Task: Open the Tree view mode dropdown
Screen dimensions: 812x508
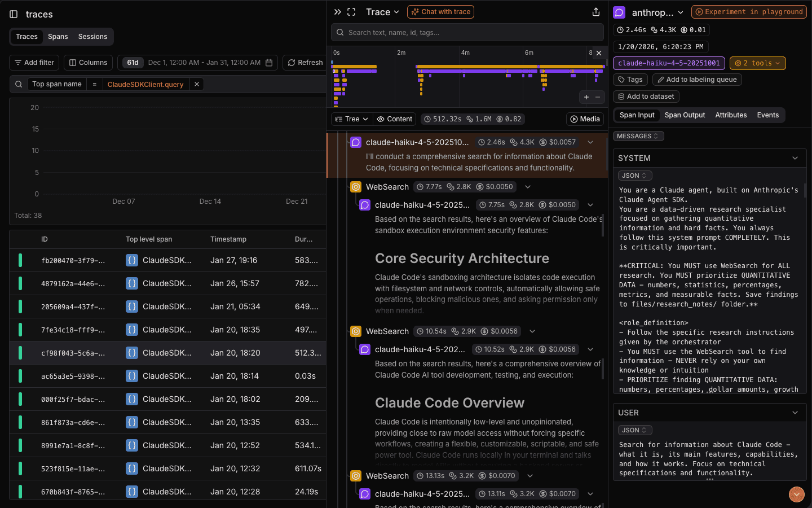Action: [352, 119]
